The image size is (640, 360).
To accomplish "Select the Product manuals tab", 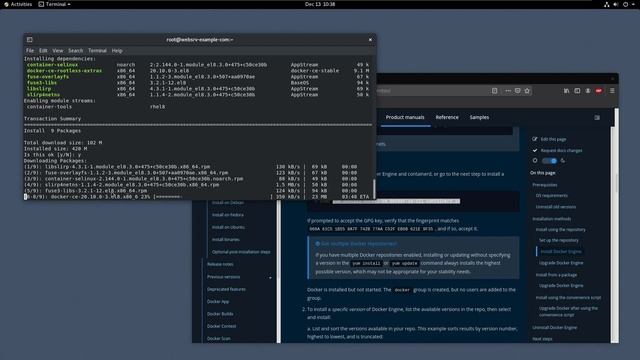I will pyautogui.click(x=405, y=117).
